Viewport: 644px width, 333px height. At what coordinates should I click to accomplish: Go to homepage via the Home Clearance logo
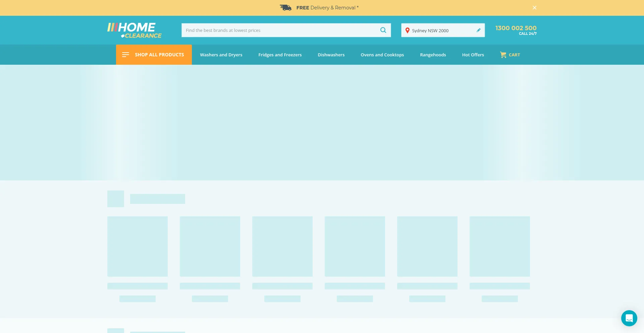[134, 30]
